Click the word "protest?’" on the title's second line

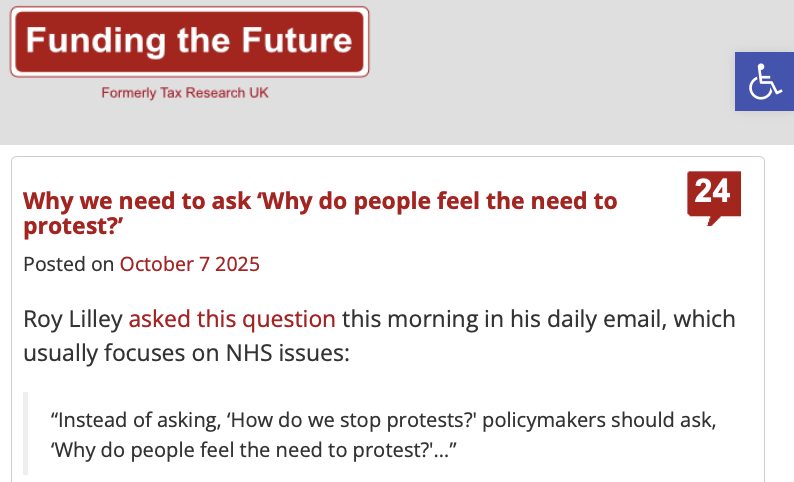pyautogui.click(x=72, y=226)
